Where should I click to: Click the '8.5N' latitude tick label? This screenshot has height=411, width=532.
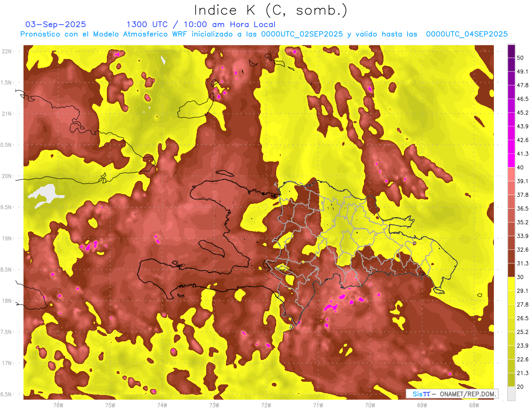(7, 270)
